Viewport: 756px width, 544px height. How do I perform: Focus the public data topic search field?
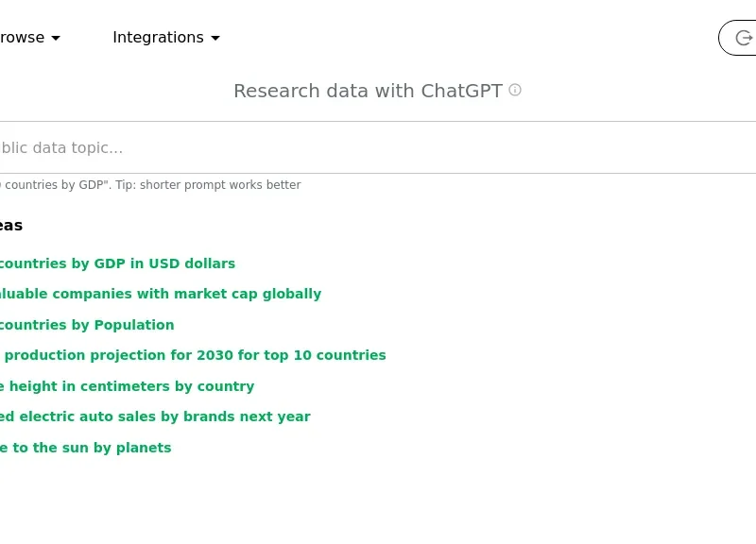coord(283,147)
